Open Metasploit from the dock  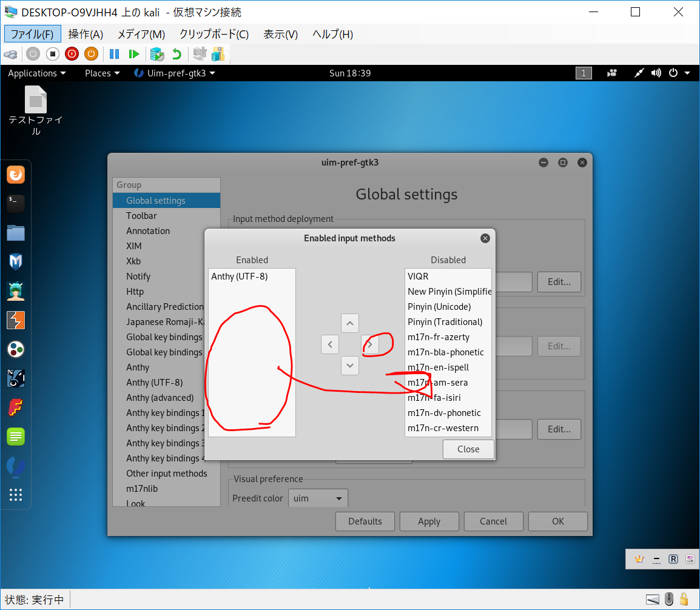[16, 261]
